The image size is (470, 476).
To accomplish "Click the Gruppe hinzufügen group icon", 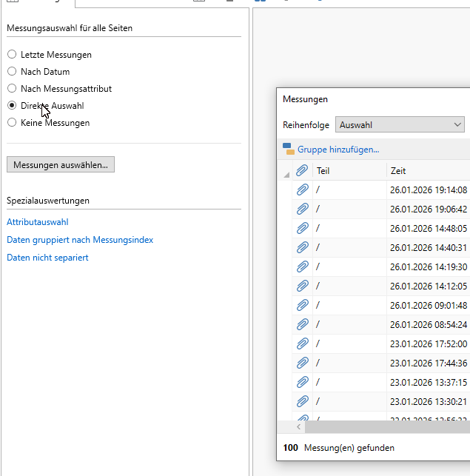I will pyautogui.click(x=289, y=150).
